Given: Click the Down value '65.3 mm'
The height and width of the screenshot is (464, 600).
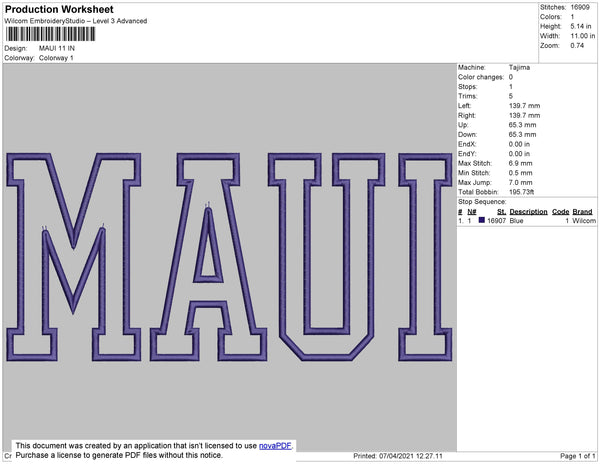Looking at the screenshot, I should click(522, 134).
